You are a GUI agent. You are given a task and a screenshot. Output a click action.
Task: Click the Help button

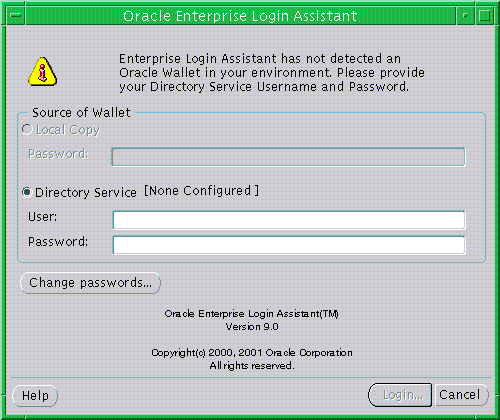point(35,396)
